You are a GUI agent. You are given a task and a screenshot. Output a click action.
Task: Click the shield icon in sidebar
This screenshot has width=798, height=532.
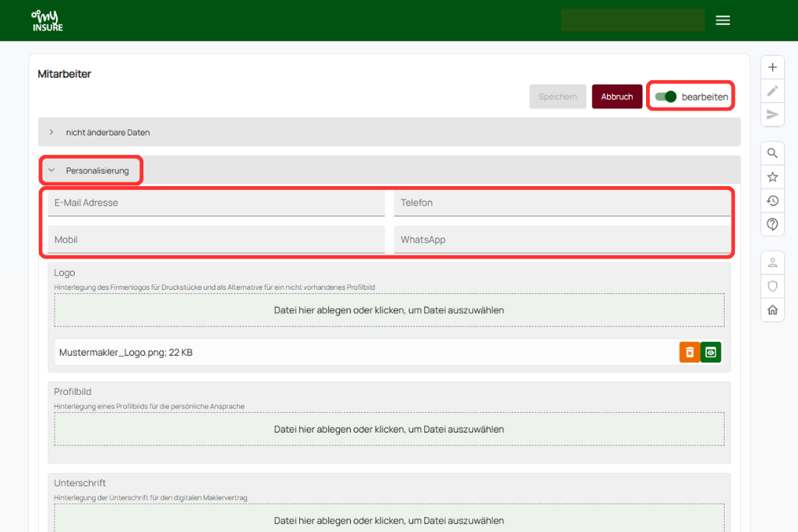coord(772,286)
